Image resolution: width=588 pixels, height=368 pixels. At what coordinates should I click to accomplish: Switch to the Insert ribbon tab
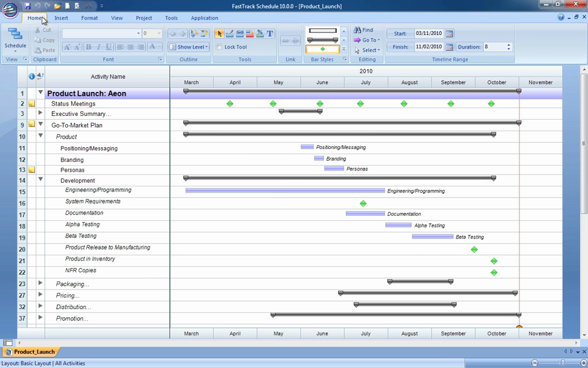[x=61, y=18]
